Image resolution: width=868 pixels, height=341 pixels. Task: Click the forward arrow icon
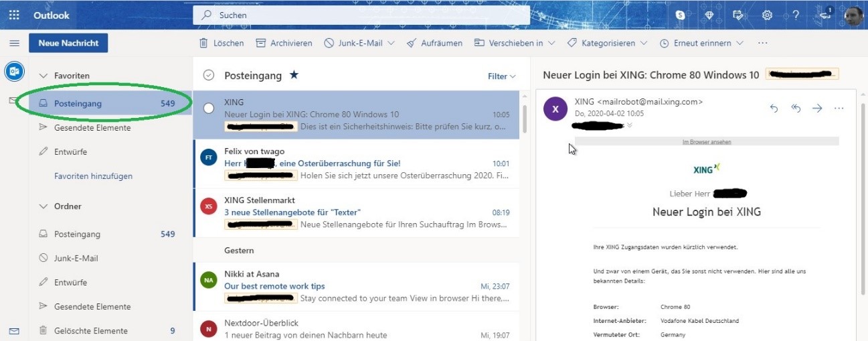click(817, 108)
